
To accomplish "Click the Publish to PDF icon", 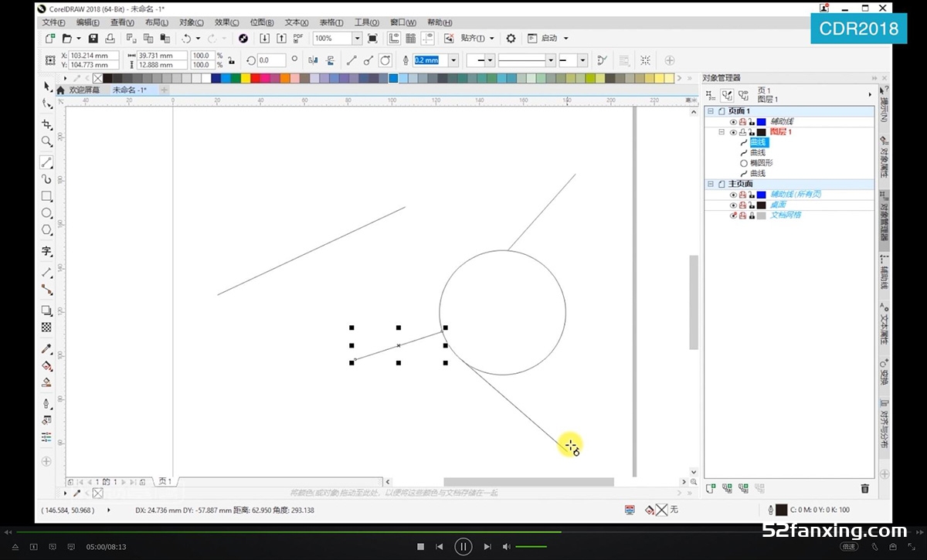I will pos(298,38).
